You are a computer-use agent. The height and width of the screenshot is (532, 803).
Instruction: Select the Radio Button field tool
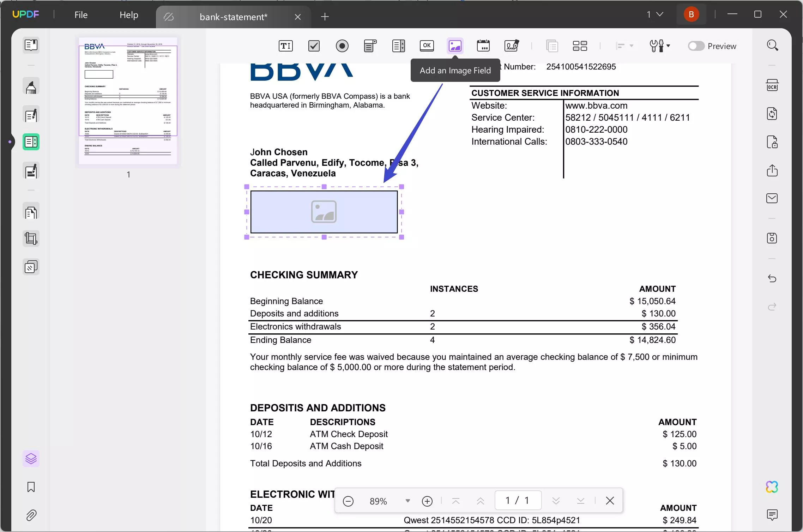point(342,46)
